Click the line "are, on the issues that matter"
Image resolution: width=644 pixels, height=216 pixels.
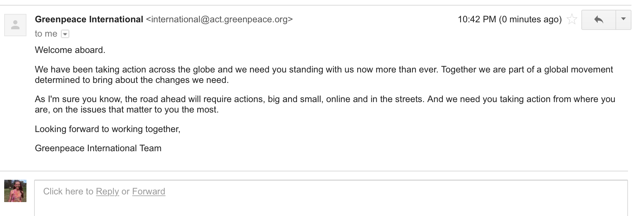pos(127,110)
